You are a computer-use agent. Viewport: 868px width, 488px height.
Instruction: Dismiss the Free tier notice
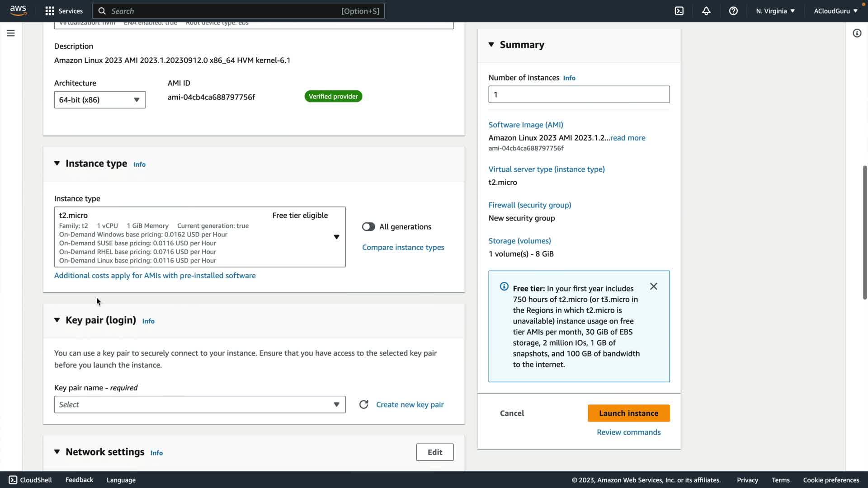654,286
